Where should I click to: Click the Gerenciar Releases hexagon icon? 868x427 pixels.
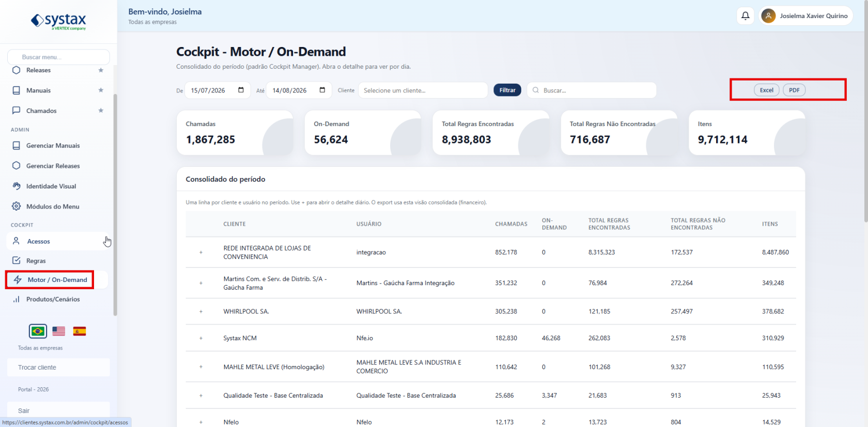[x=17, y=166]
